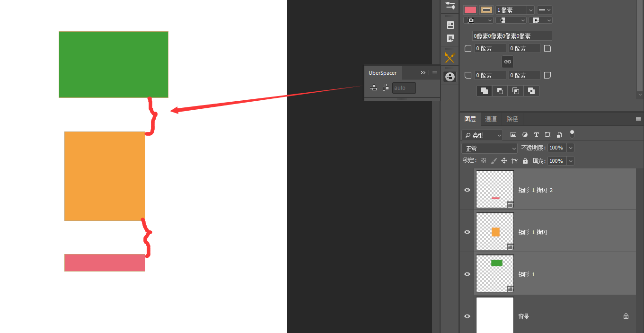Screen dimensions: 644x333
Task: Open the UberSpacer round dock icon
Action: (x=450, y=77)
